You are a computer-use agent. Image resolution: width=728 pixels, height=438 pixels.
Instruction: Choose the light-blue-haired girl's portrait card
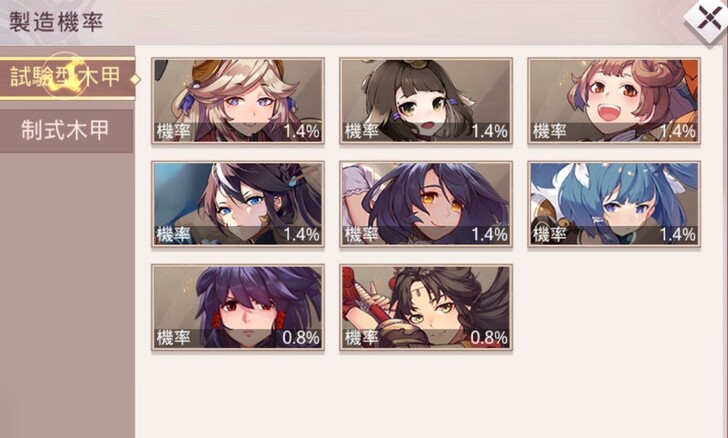tap(614, 204)
